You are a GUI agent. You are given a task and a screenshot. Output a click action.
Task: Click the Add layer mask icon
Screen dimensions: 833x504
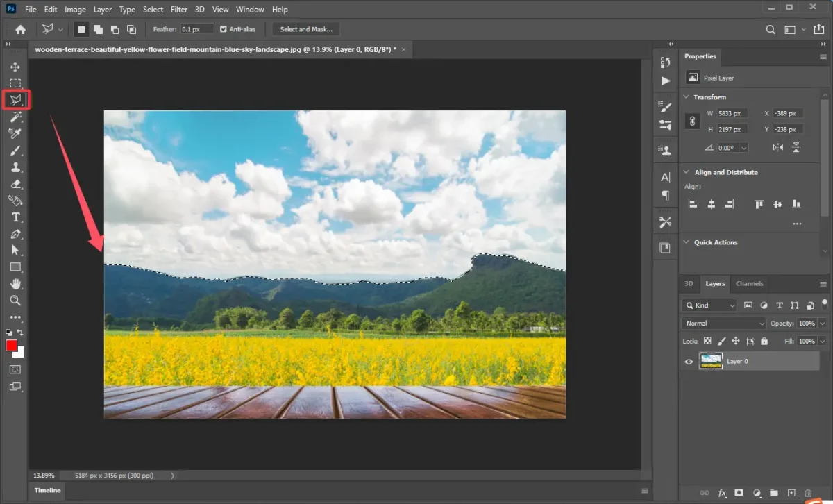click(739, 493)
